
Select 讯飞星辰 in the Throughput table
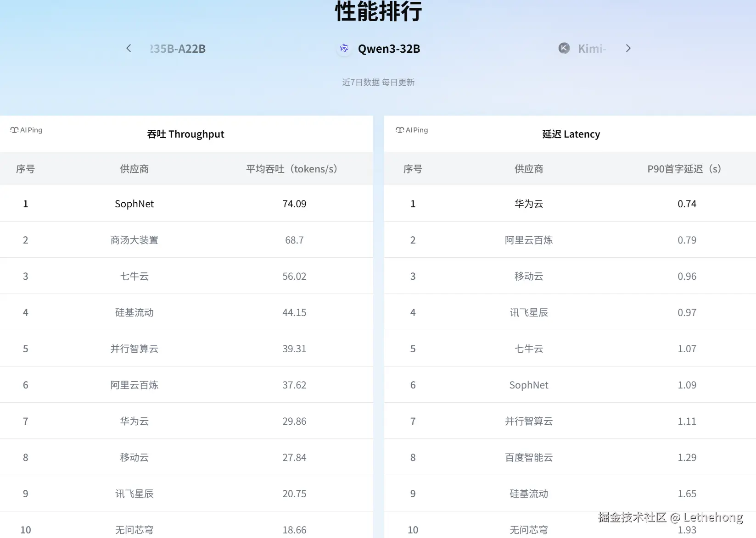[x=134, y=494]
